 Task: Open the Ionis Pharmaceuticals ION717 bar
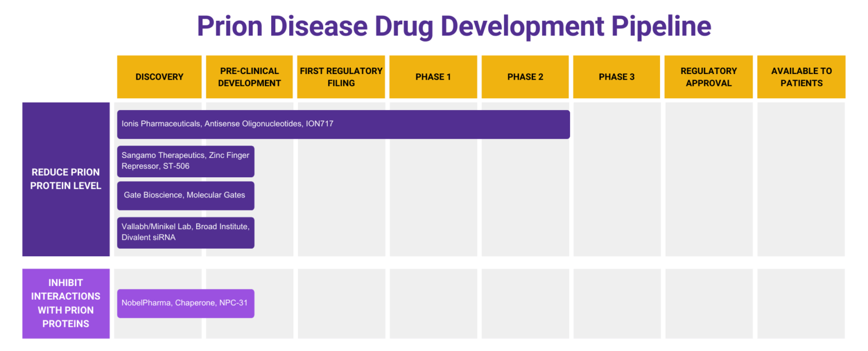343,124
